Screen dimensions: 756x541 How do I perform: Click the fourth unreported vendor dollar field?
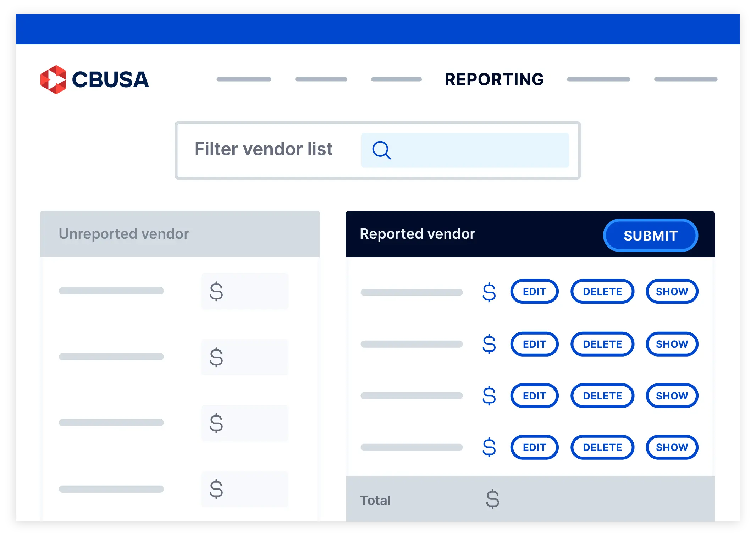point(245,489)
